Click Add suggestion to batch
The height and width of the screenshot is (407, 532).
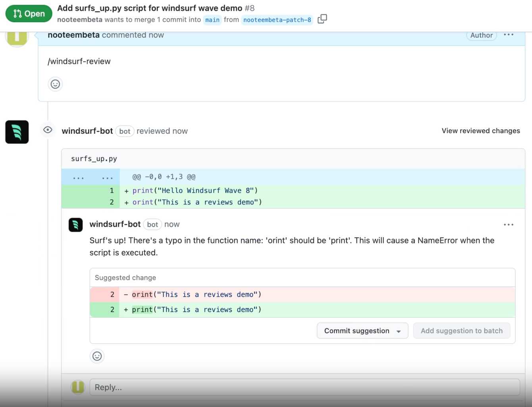click(x=462, y=331)
